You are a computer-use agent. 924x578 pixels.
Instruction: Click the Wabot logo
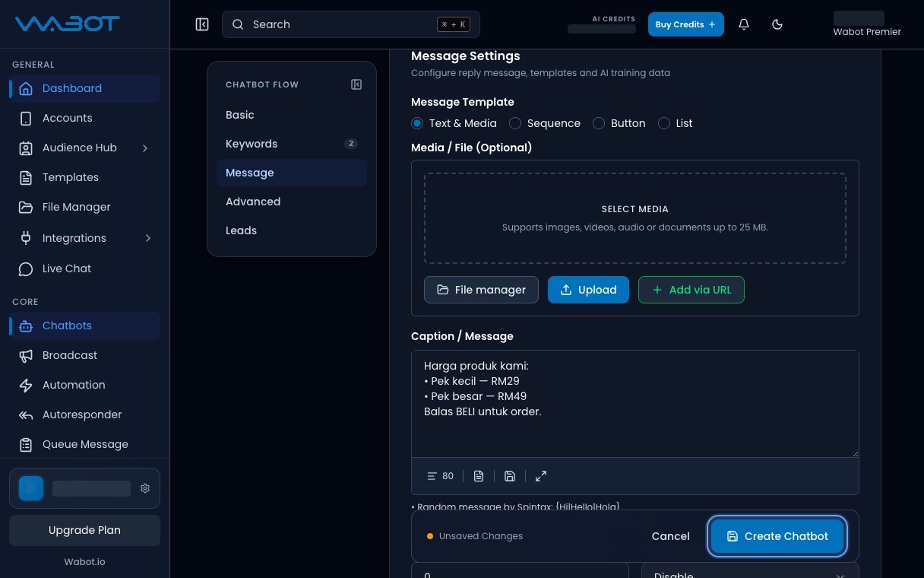pyautogui.click(x=68, y=24)
